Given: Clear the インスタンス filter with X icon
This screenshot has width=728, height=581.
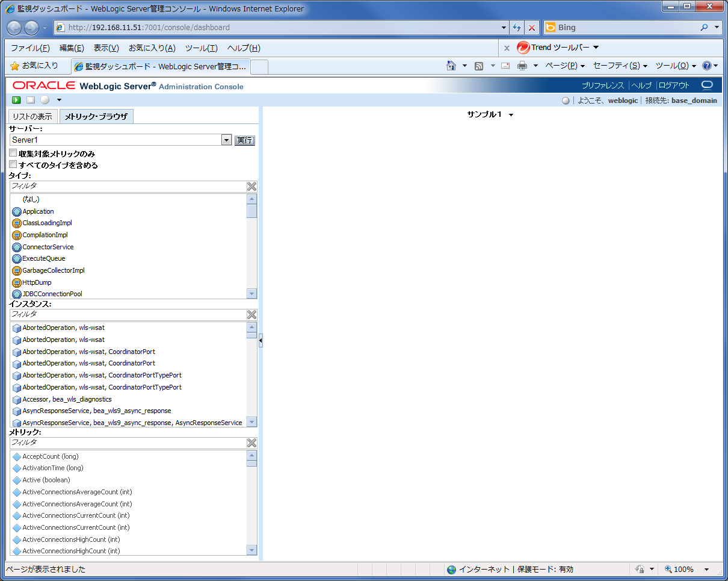Looking at the screenshot, I should point(251,315).
